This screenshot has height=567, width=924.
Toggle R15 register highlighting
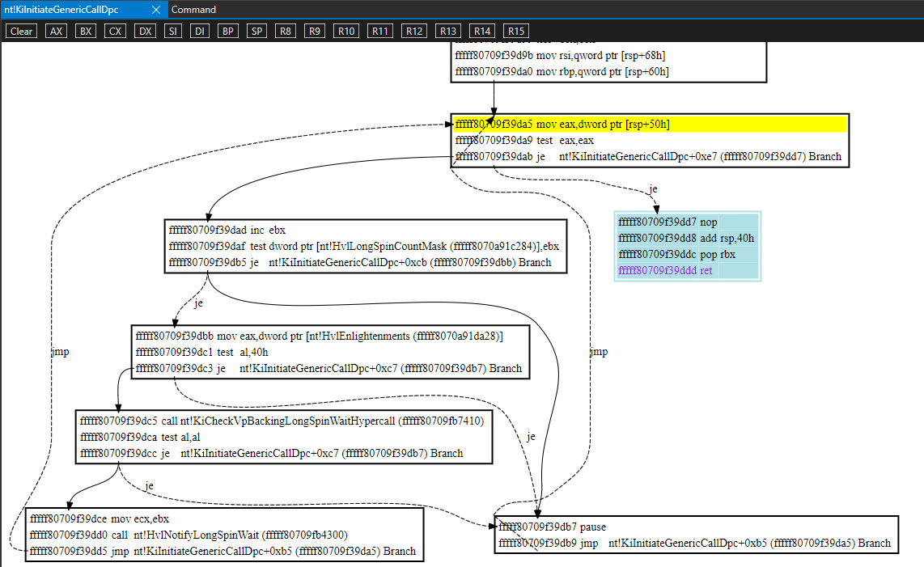click(x=516, y=31)
